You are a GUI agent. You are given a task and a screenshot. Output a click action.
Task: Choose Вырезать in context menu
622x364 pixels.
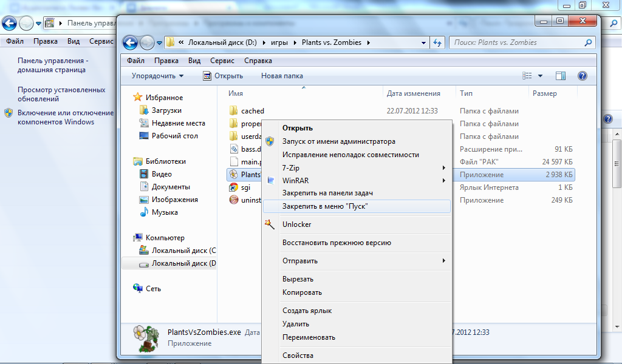(x=298, y=279)
